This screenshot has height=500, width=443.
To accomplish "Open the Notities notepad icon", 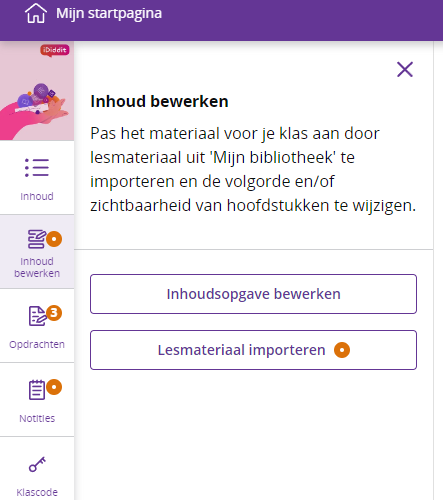I will tap(36, 390).
